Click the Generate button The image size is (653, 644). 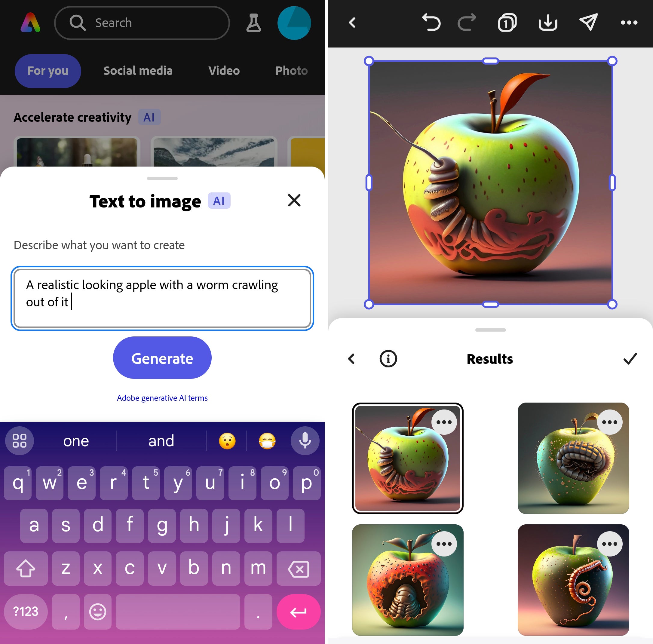click(162, 358)
